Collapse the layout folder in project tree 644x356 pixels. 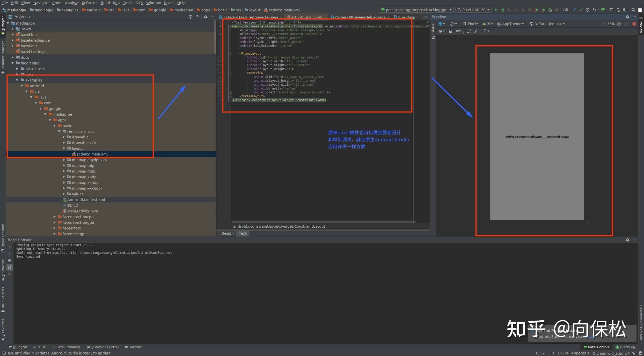tap(64, 149)
